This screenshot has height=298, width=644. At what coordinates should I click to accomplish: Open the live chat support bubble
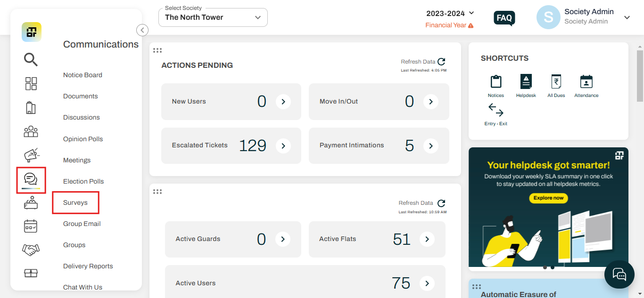619,274
